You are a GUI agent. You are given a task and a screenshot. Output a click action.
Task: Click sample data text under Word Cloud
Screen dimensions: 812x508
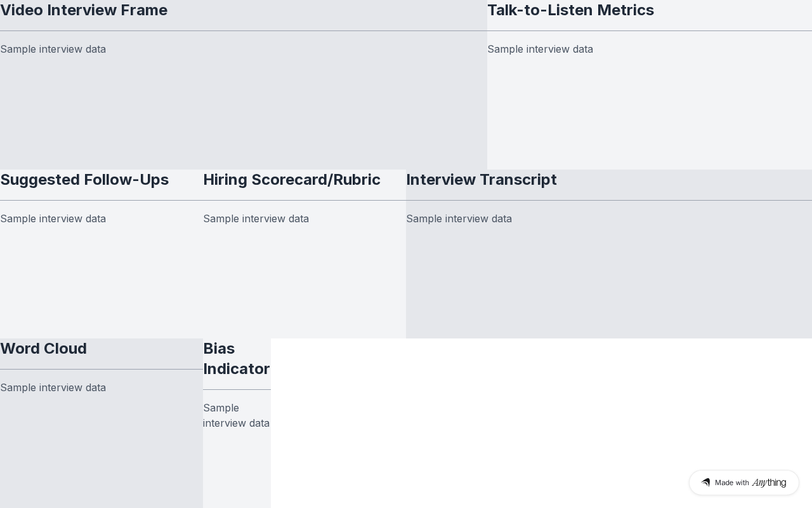point(53,387)
